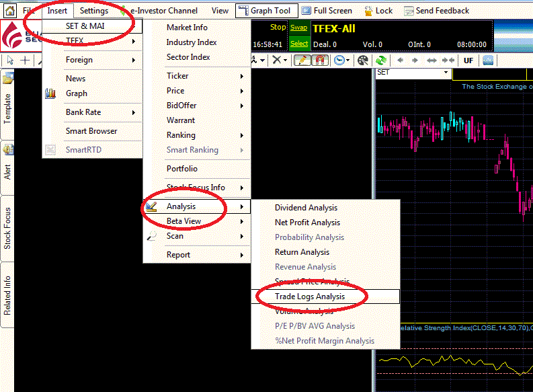Click the green refresh arrows icon
The width and height of the screenshot is (533, 392).
[x=381, y=61]
